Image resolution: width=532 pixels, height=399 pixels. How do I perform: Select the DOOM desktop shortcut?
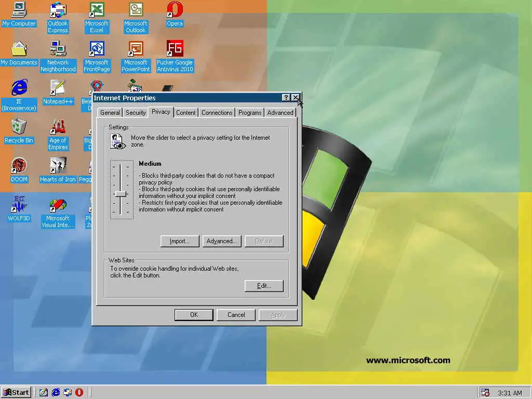[x=19, y=170]
